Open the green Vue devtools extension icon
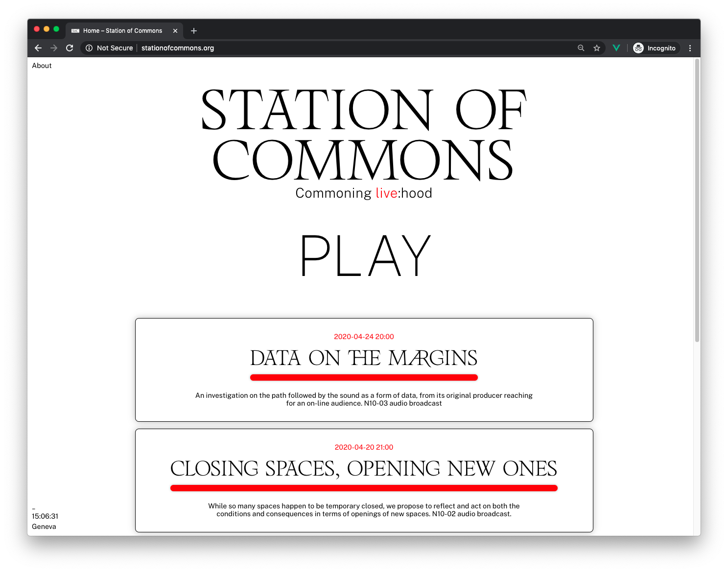The height and width of the screenshot is (572, 728). [x=616, y=48]
